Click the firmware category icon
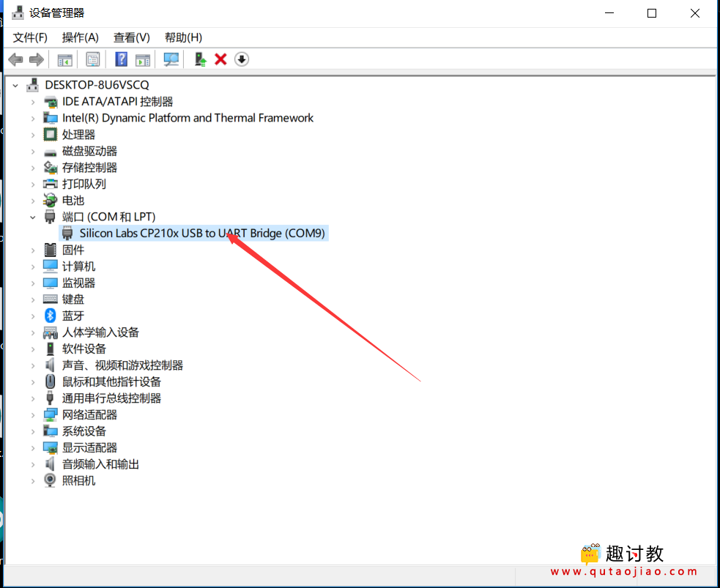The height and width of the screenshot is (588, 720). coord(50,250)
